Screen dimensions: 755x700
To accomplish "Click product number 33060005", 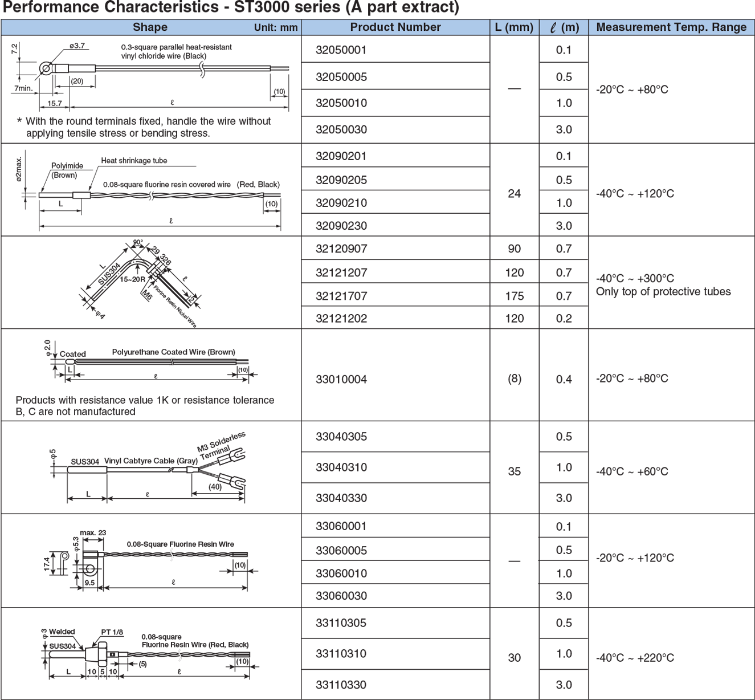I will pos(341,551).
